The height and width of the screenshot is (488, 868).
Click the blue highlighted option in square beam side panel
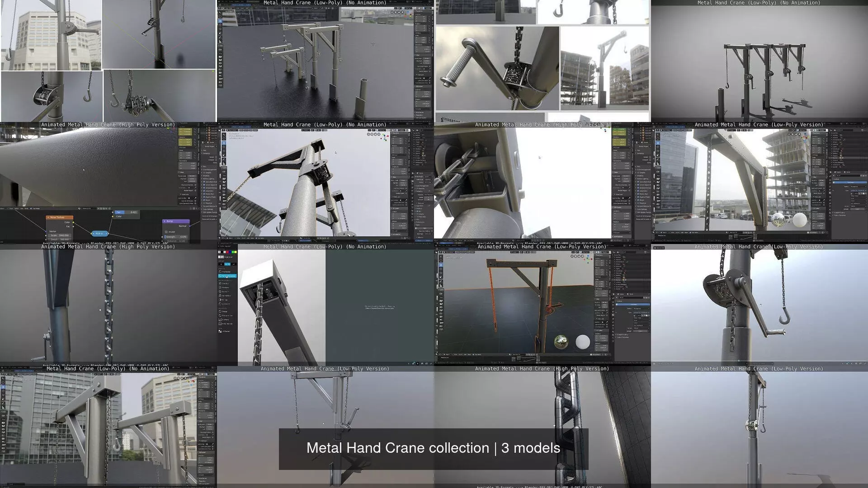point(227,276)
